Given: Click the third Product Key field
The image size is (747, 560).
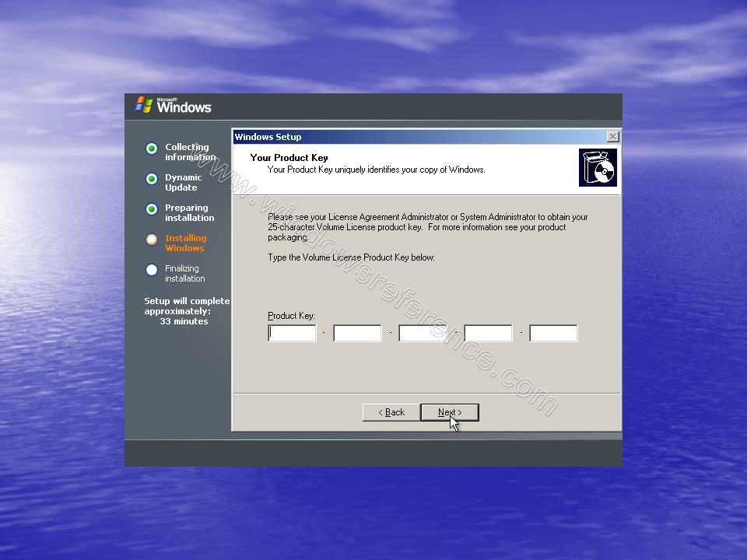Looking at the screenshot, I should (x=423, y=333).
